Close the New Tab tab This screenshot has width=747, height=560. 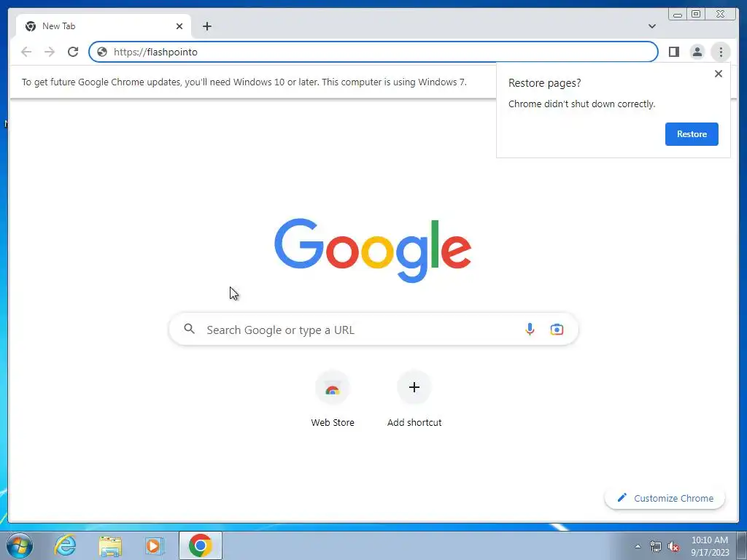tap(179, 26)
